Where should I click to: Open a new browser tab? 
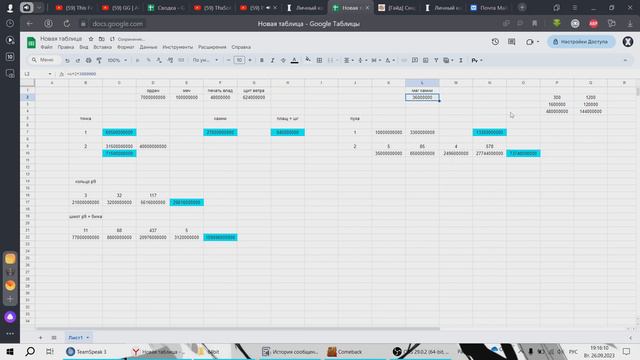pos(522,7)
